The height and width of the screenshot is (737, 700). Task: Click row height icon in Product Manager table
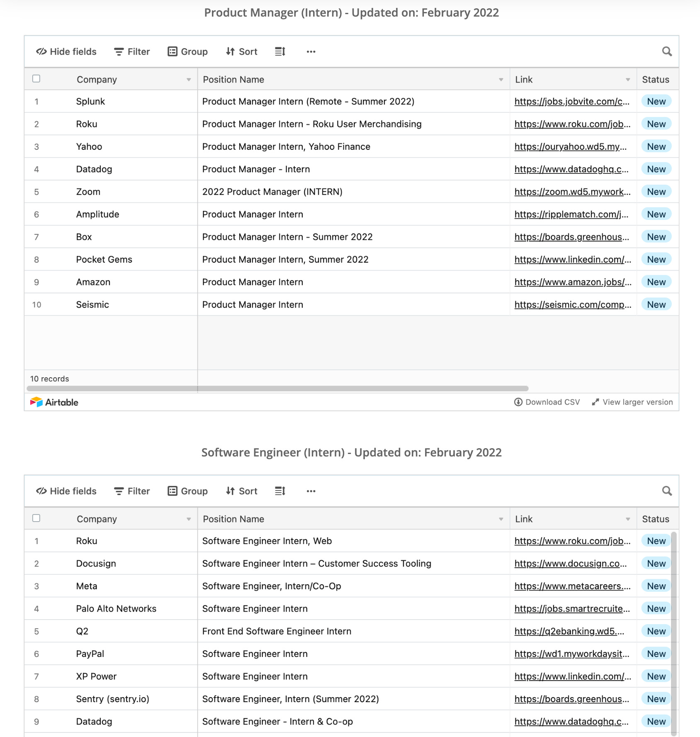[x=280, y=51]
